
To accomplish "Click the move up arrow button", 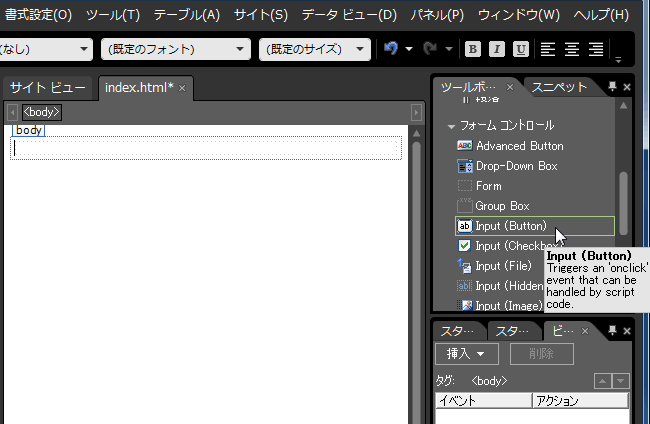I will point(602,381).
